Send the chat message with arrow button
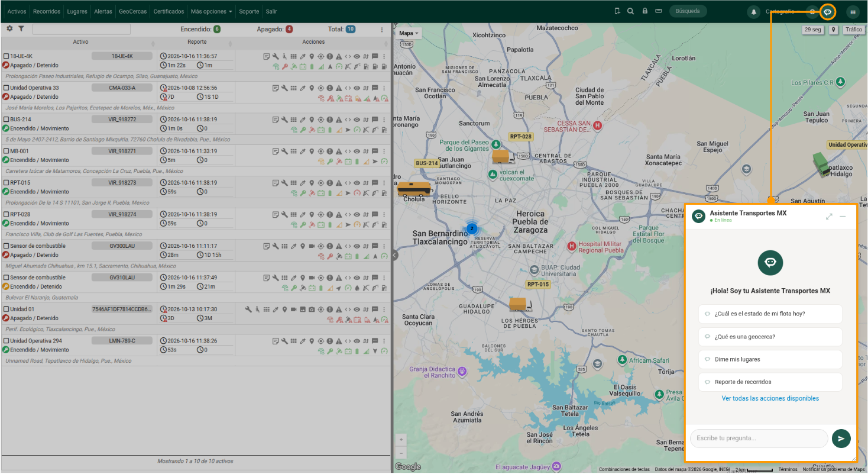Image resolution: width=868 pixels, height=474 pixels. 841,438
